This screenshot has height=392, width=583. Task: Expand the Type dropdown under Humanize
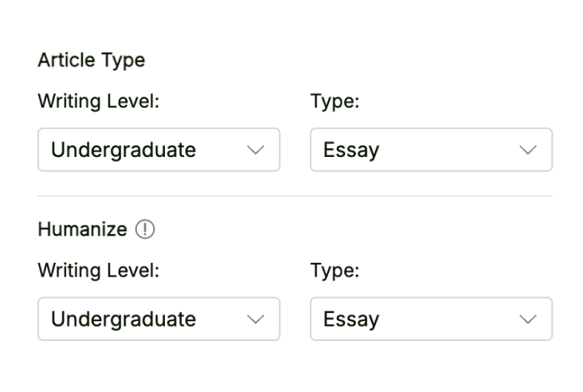pyautogui.click(x=431, y=319)
